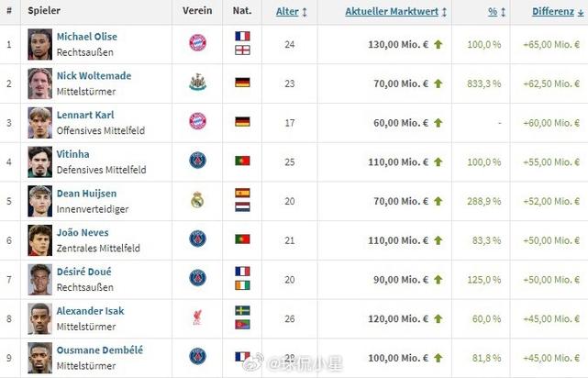Click Real Madrid crest in Dean Huijsen row
This screenshot has width=588, height=378.
197,200
